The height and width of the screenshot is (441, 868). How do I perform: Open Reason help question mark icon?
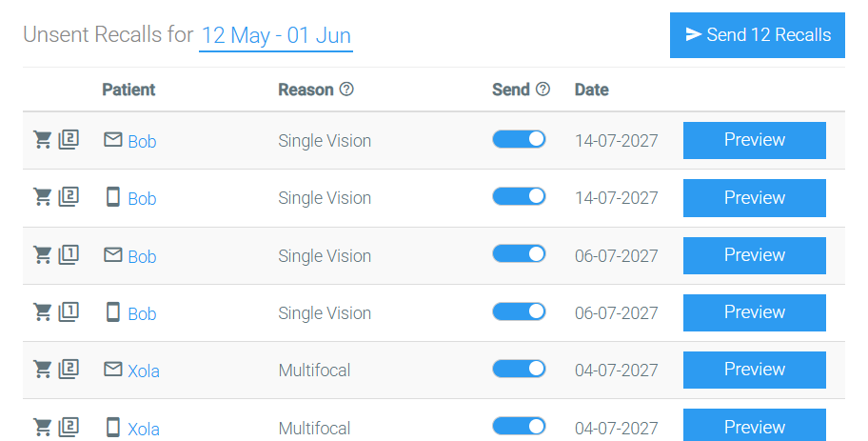coord(346,90)
